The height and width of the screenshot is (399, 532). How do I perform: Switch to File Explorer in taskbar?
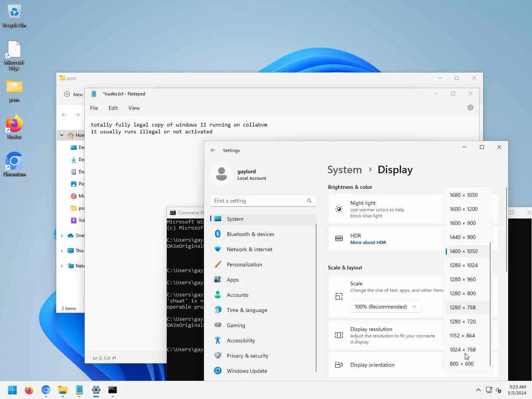(x=62, y=390)
